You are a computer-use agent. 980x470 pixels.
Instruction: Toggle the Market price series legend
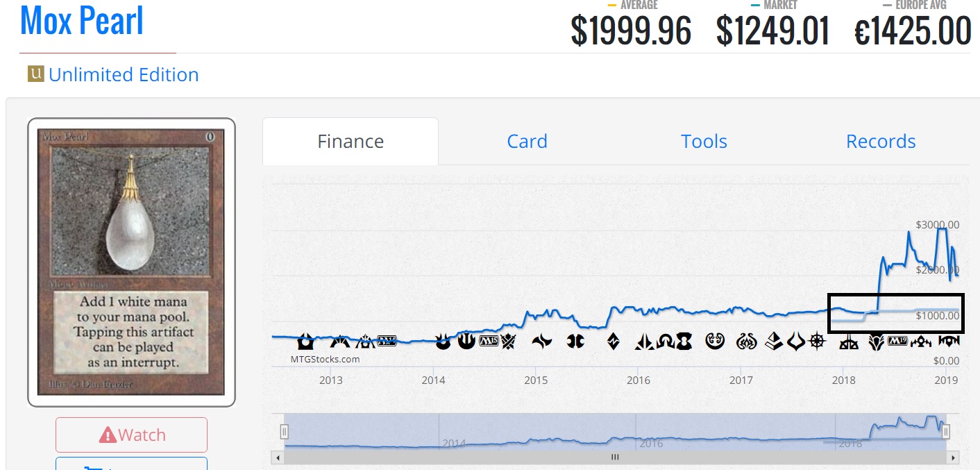(772, 5)
